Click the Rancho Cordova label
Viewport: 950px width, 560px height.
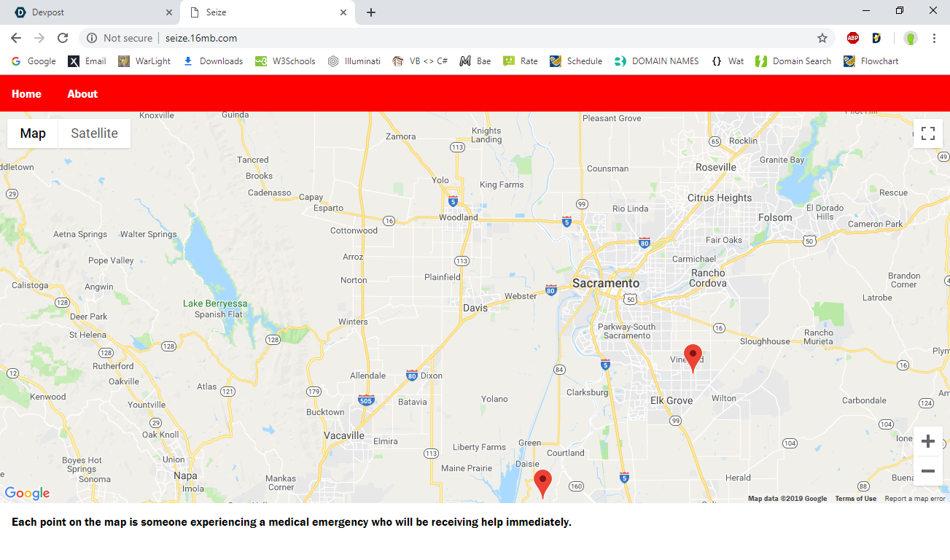coord(709,278)
